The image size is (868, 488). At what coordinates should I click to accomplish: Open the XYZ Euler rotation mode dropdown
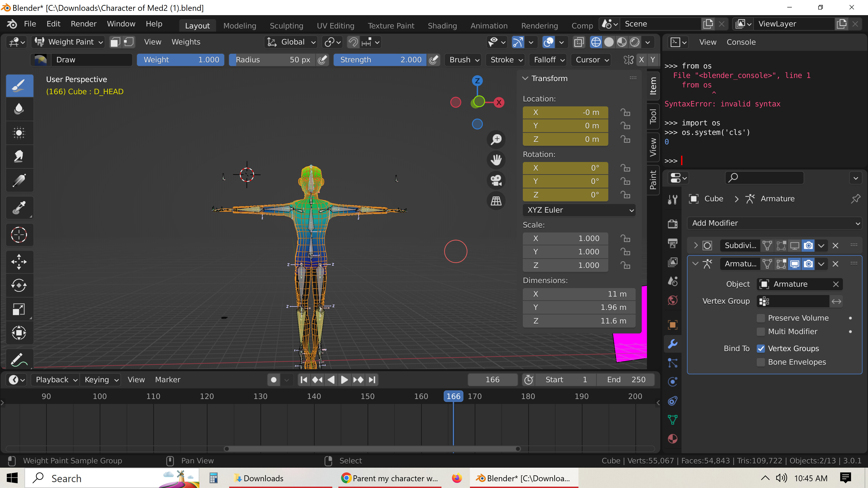click(x=579, y=210)
